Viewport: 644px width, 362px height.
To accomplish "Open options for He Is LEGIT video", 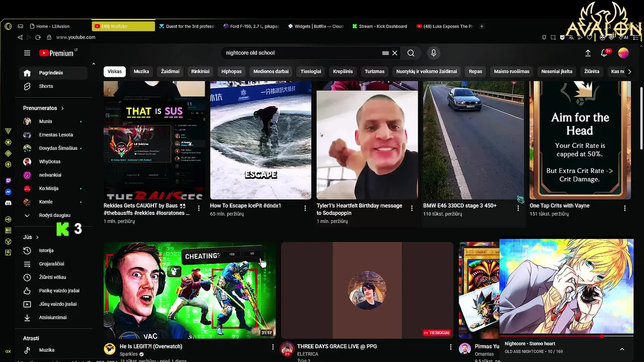I will click(273, 347).
